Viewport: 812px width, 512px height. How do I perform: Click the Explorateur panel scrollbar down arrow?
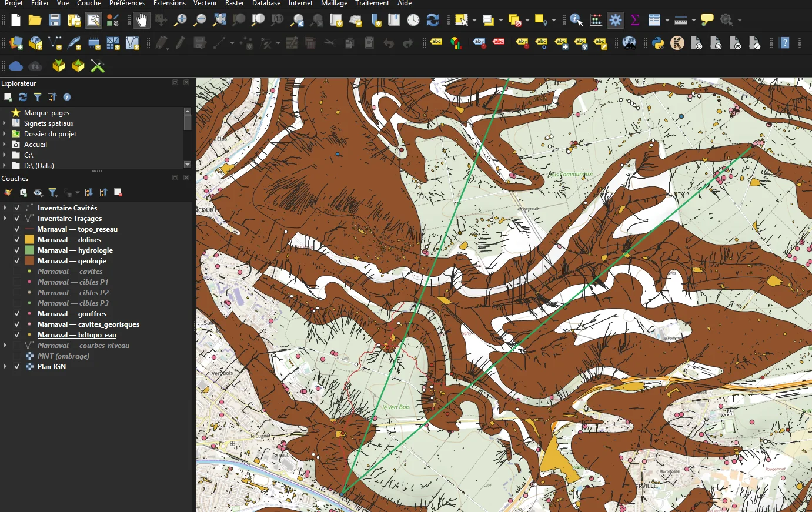(188, 165)
